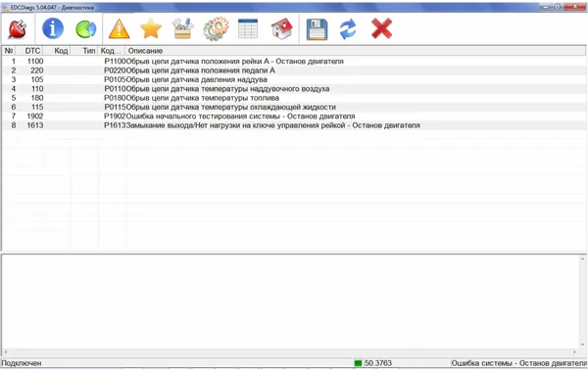Select row P0115 температуры охлаждающей жидкости
This screenshot has width=588, height=371.
[x=294, y=107]
